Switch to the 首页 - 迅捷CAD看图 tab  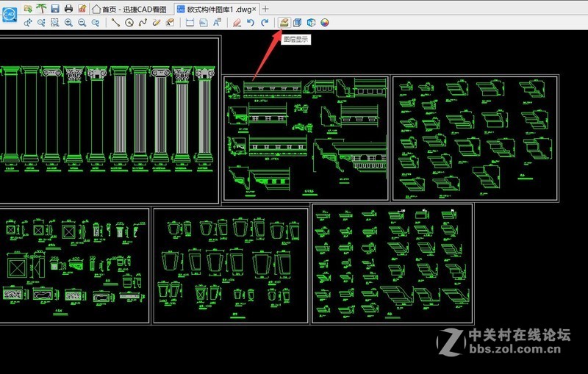tap(129, 9)
